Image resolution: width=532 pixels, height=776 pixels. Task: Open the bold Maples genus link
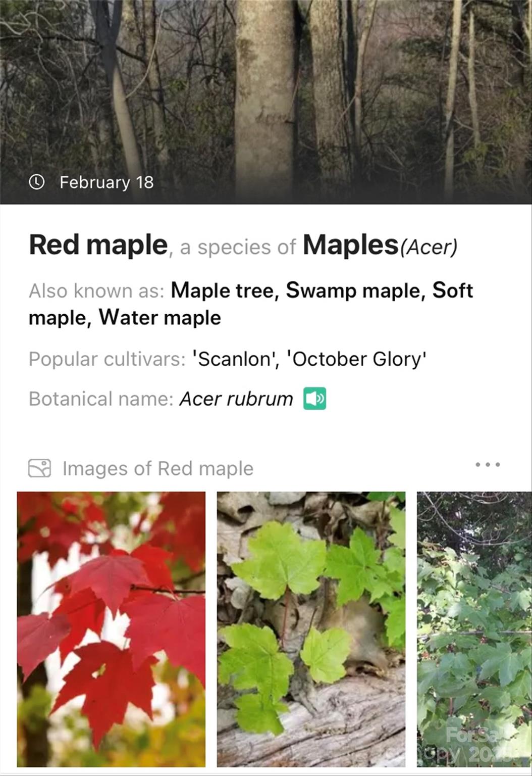pyautogui.click(x=350, y=245)
